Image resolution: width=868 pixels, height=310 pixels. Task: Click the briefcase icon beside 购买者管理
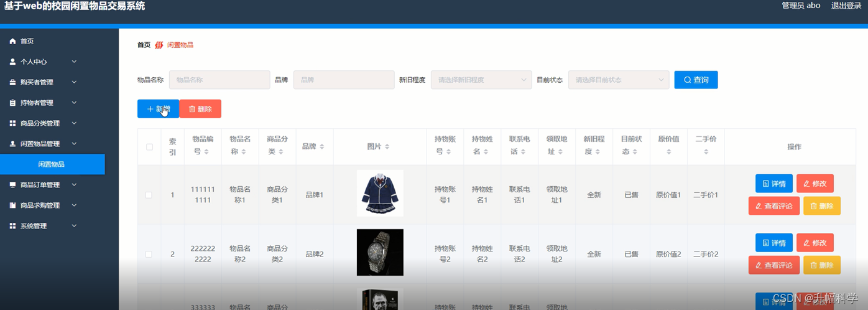click(x=12, y=82)
